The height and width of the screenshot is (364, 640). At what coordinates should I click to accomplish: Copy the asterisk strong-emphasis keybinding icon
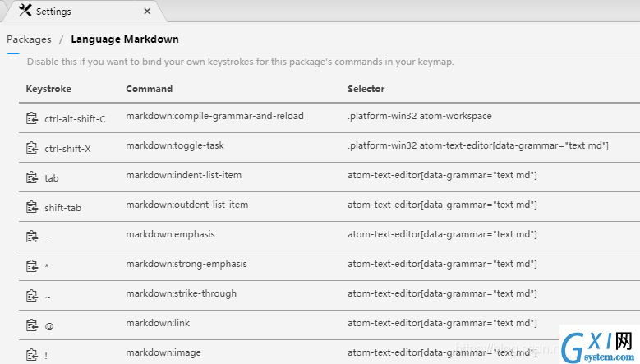32,266
